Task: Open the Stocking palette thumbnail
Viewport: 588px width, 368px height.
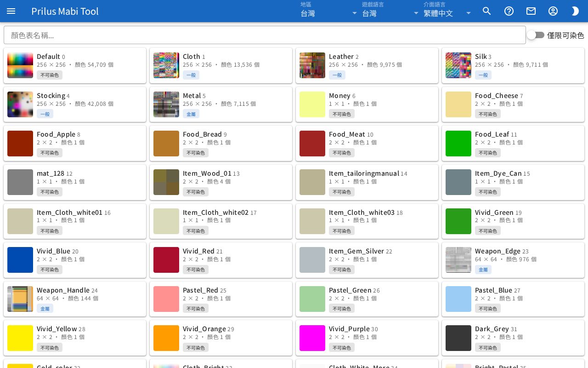Action: (20, 104)
